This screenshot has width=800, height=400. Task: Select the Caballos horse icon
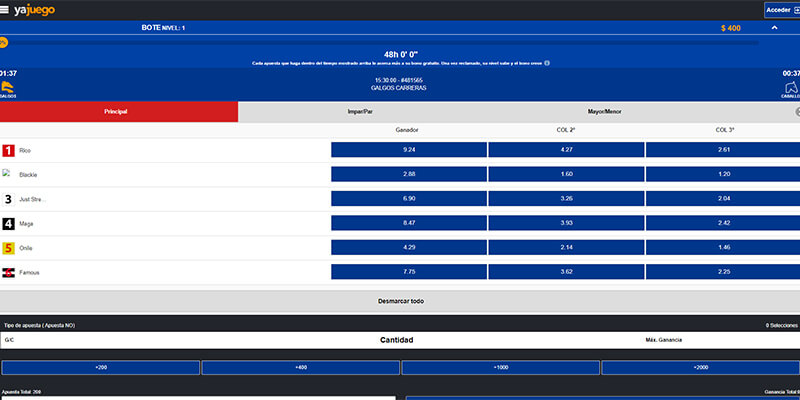791,90
